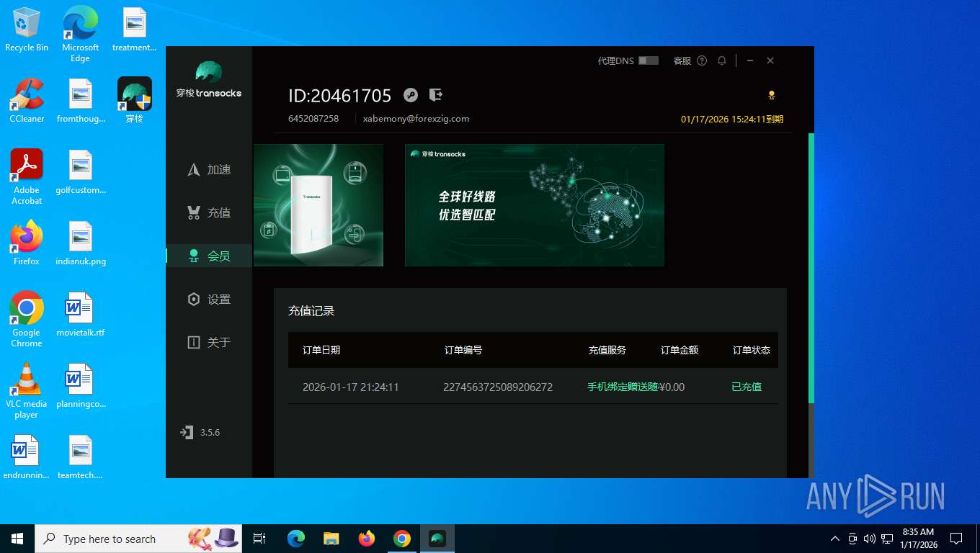Close the transocks window
Viewport: 980px width, 553px height.
coord(770,60)
